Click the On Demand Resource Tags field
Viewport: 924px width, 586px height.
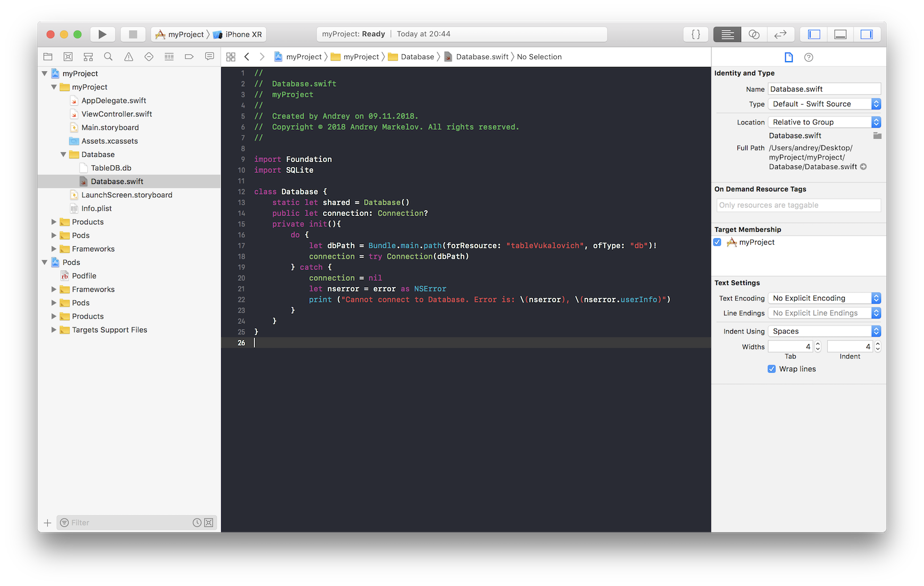(x=799, y=205)
